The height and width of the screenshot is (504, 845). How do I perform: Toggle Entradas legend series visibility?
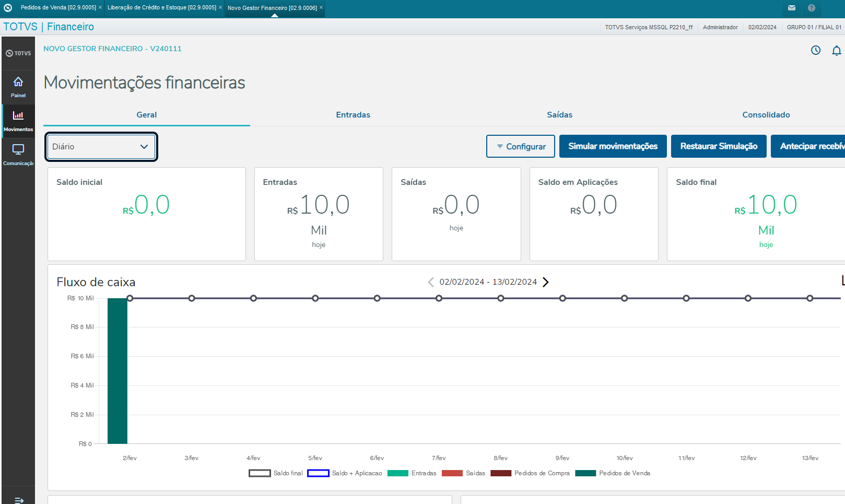[x=412, y=473]
